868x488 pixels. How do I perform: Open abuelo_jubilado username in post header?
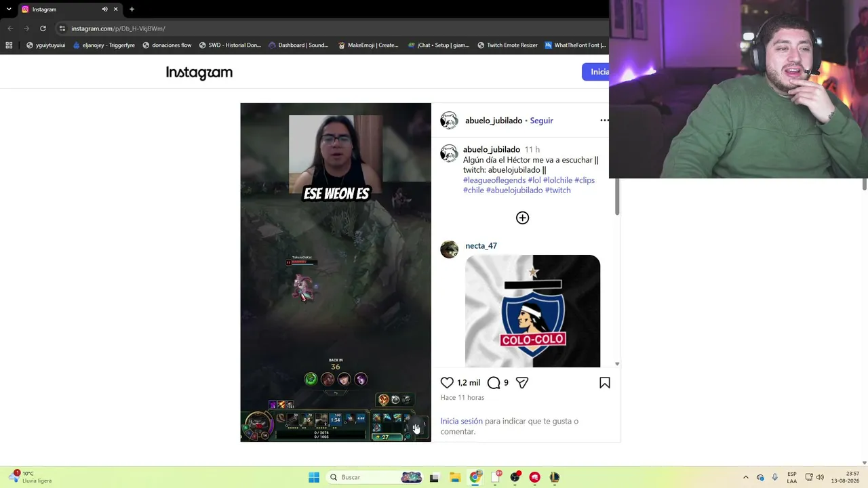coord(494,121)
